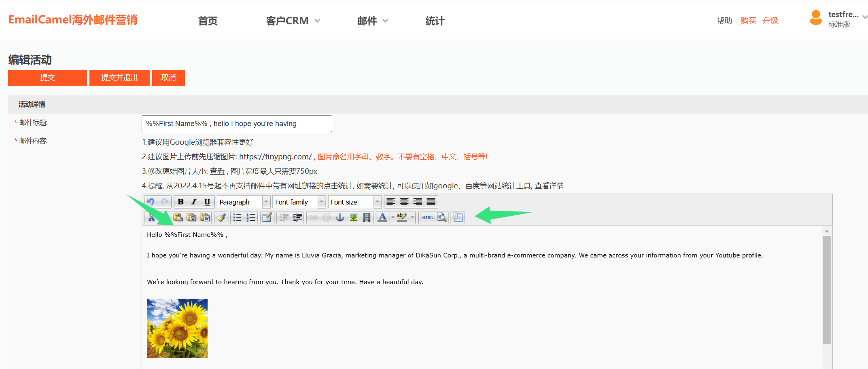Open the HTML source editor

(x=428, y=217)
